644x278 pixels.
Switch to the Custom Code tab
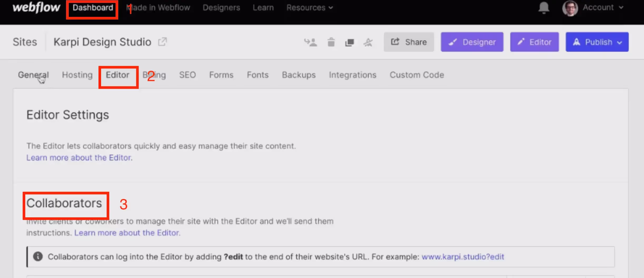tap(417, 75)
